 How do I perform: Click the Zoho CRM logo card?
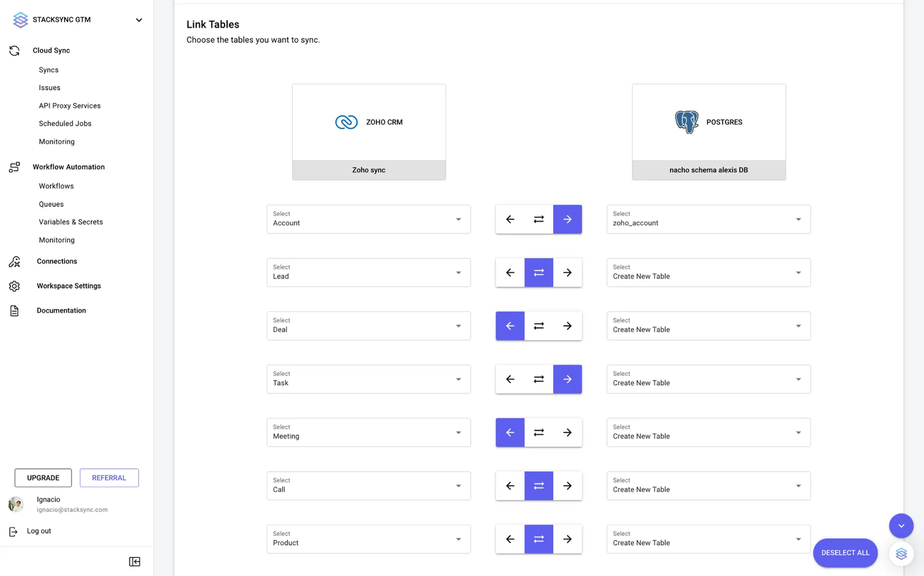point(369,132)
